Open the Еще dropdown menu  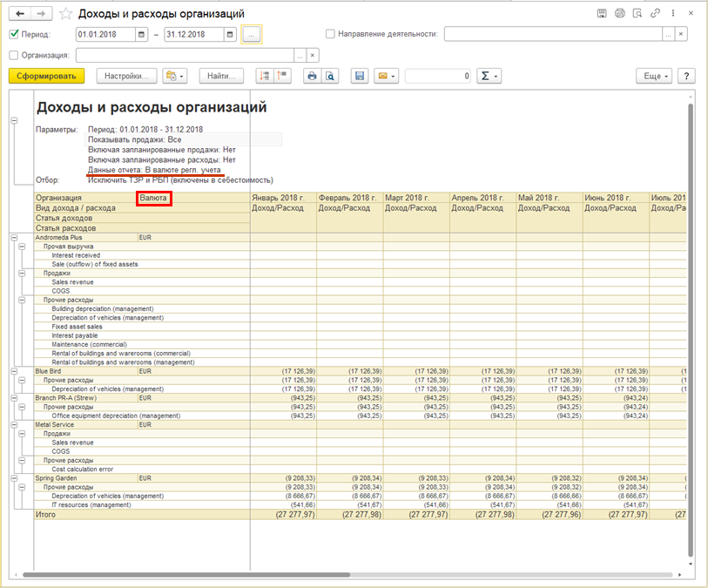tap(653, 76)
